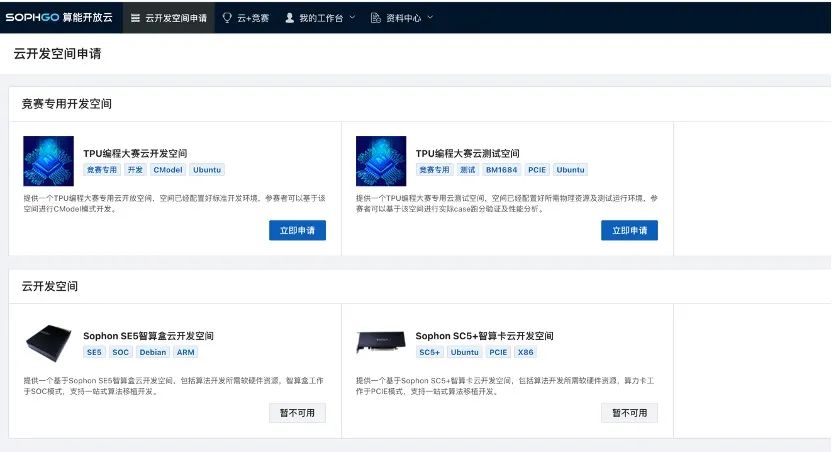Image resolution: width=832 pixels, height=452 pixels.
Task: Click the menu icon beside 云开发空间申请
Action: coord(135,18)
